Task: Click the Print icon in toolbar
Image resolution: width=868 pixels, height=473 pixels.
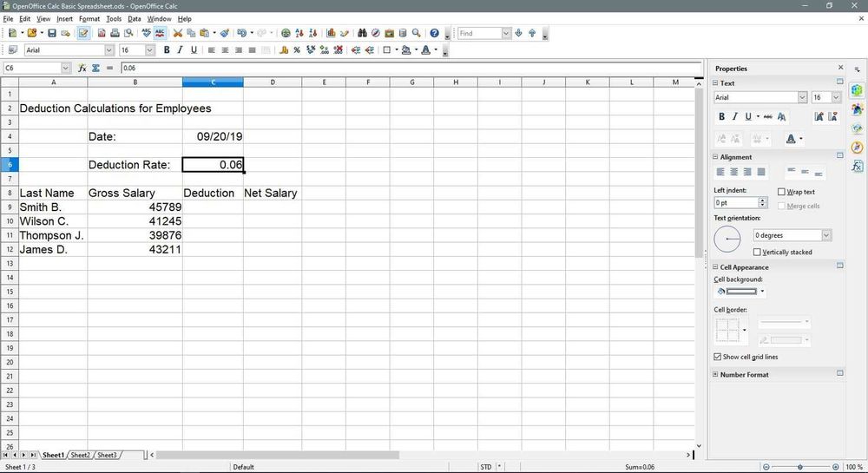Action: point(115,33)
